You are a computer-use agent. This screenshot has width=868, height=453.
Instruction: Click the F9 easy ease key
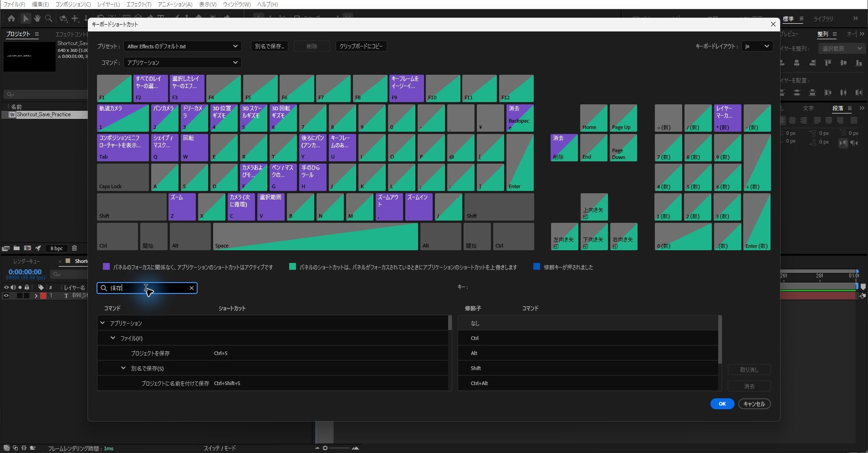click(406, 88)
